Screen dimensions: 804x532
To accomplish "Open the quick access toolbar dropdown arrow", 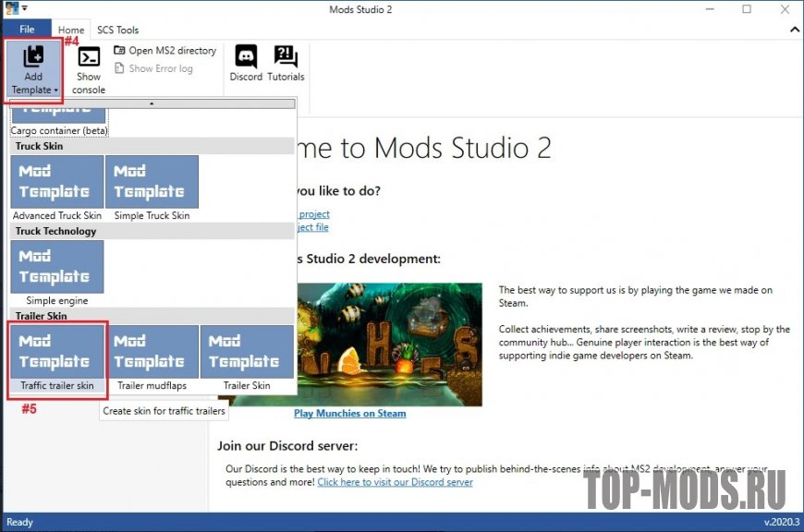I will point(25,8).
